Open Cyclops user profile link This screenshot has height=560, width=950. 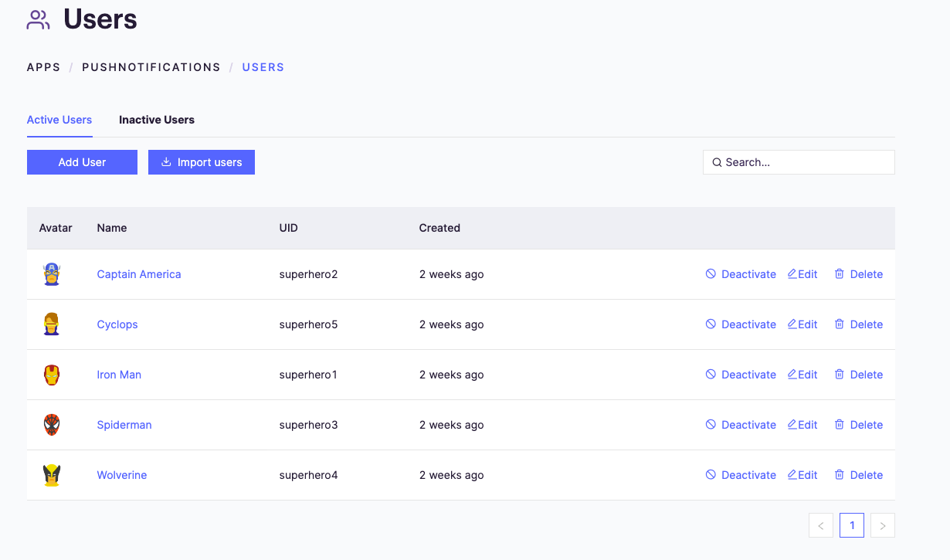117,324
